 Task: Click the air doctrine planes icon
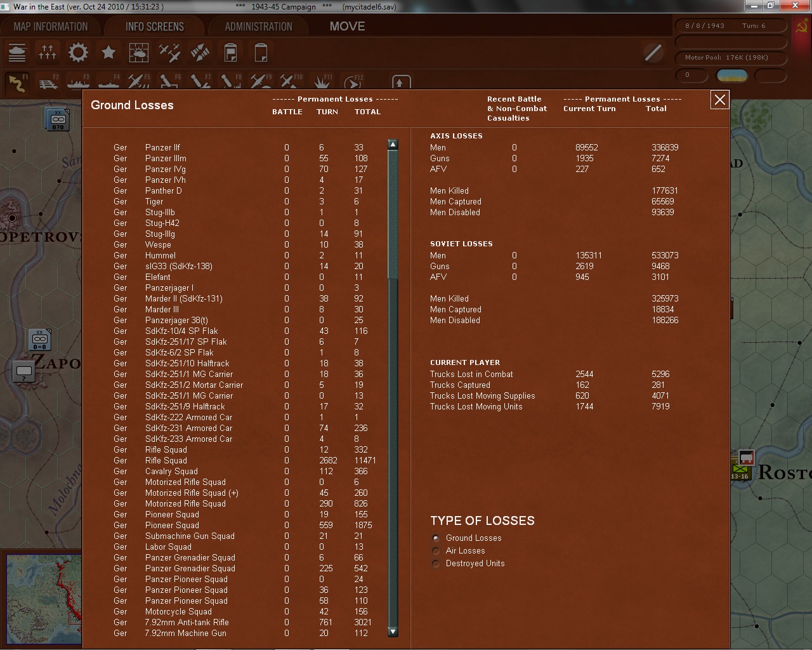pos(169,53)
